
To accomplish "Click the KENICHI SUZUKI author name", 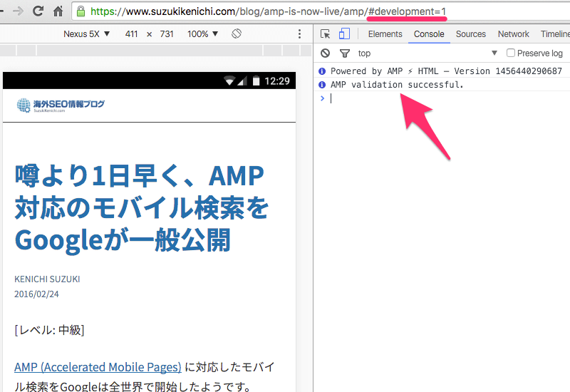I will pos(47,279).
